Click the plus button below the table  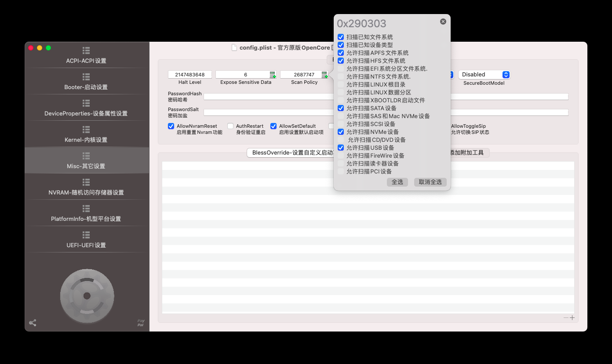tap(572, 317)
